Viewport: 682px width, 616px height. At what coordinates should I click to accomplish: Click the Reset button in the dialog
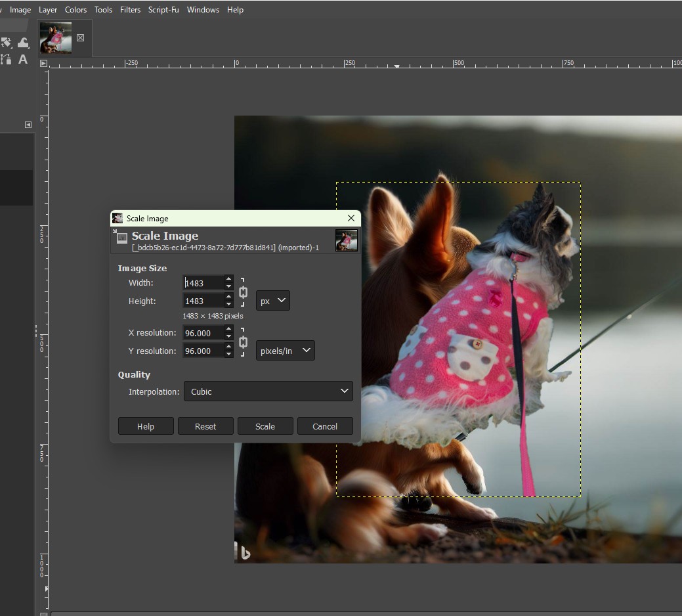[x=205, y=426]
